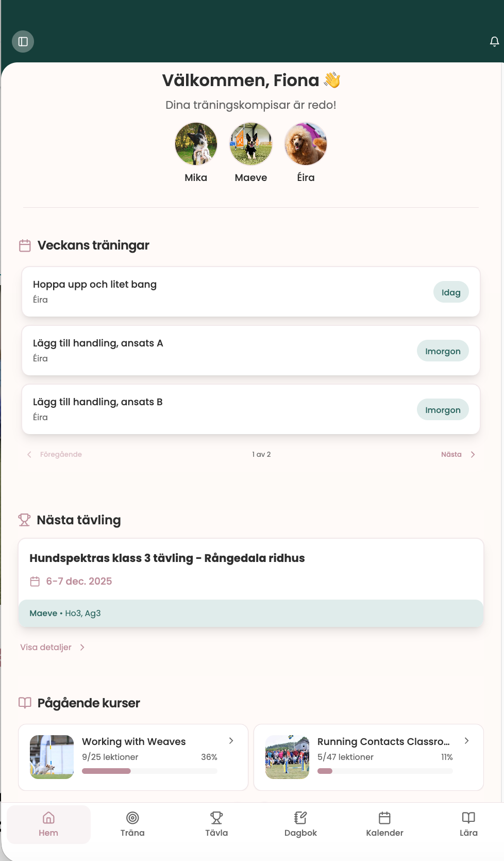
Task: Expand Working with Weaves course chevron
Action: click(x=231, y=741)
